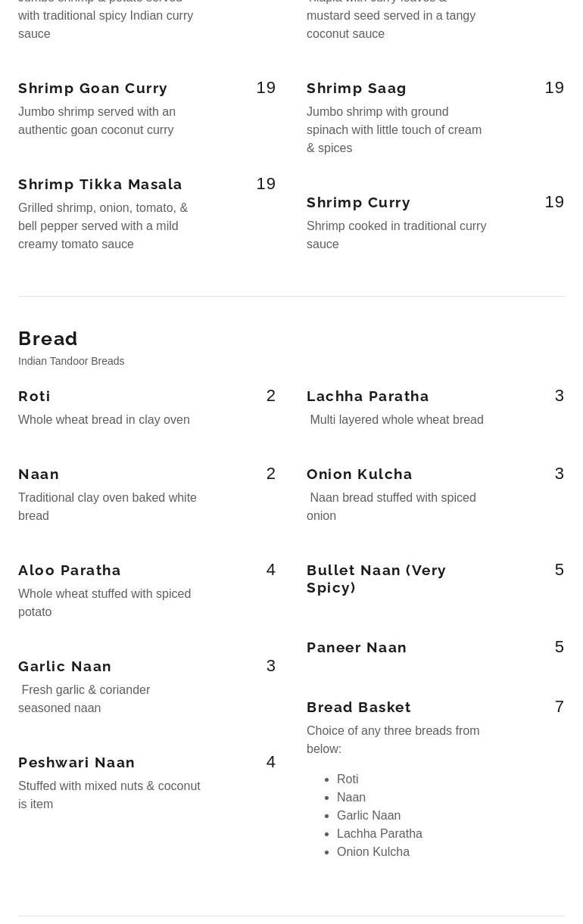The image size is (583, 924).
Task: Click the Shrimp Goan Curry item title
Action: point(92,89)
